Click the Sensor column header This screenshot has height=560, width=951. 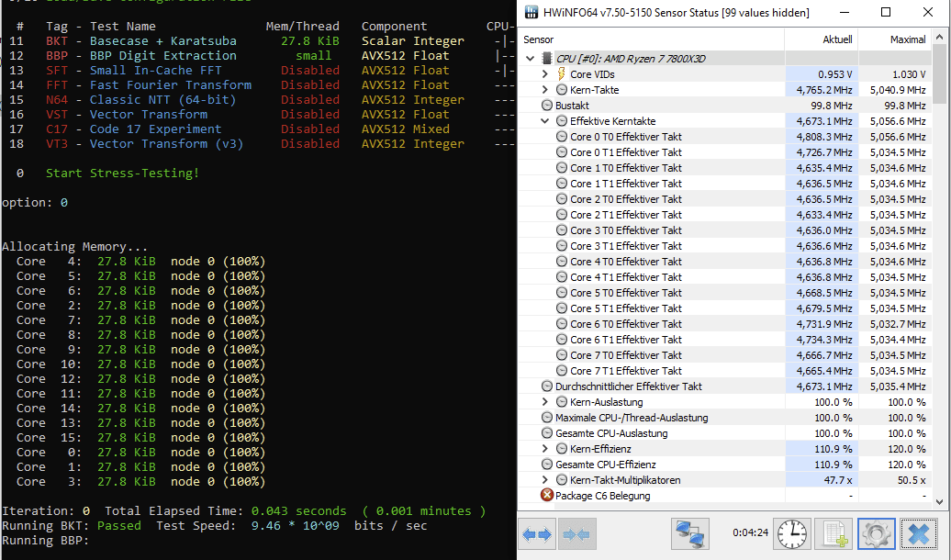pyautogui.click(x=652, y=39)
